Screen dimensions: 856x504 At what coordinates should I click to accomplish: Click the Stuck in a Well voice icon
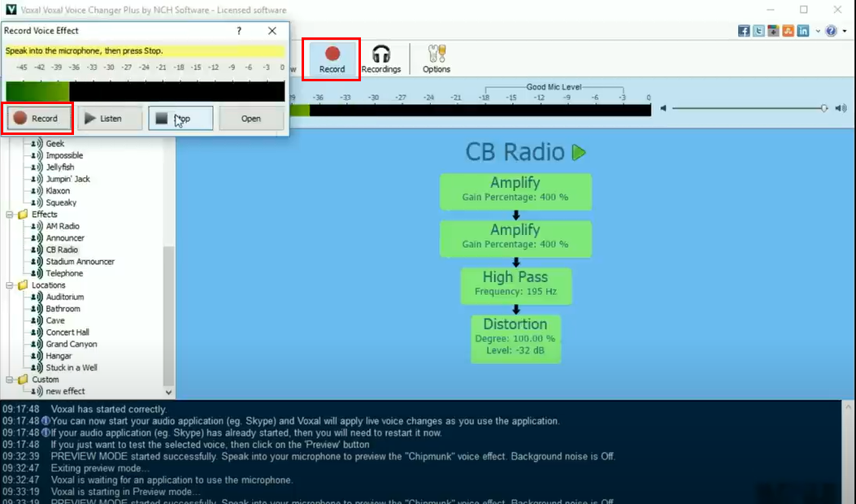click(37, 367)
